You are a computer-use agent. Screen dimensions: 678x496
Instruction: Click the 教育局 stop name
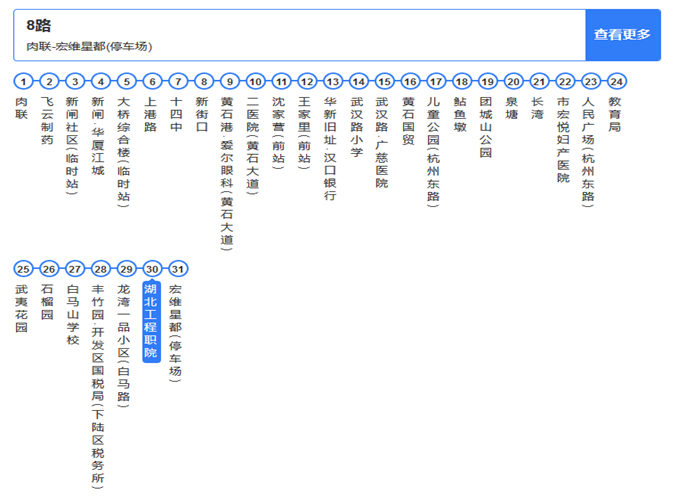[614, 114]
